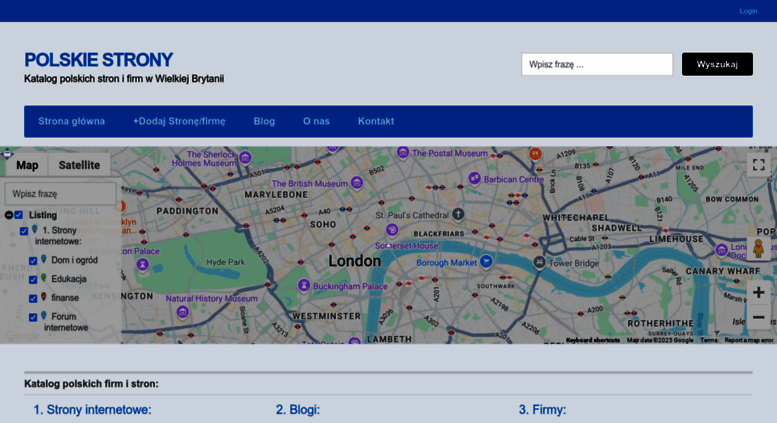This screenshot has height=423, width=777.
Task: Zoom in on the map
Action: coord(758,293)
